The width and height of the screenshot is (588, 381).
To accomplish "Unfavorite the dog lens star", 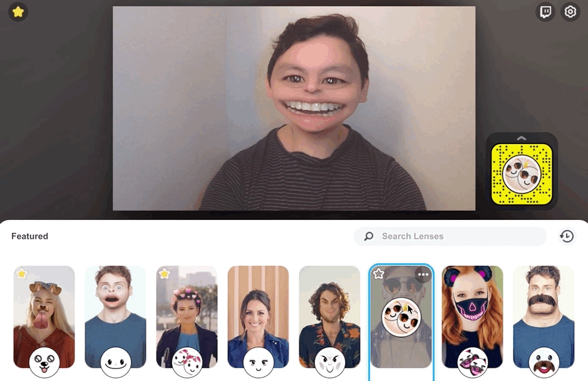I will coord(22,274).
